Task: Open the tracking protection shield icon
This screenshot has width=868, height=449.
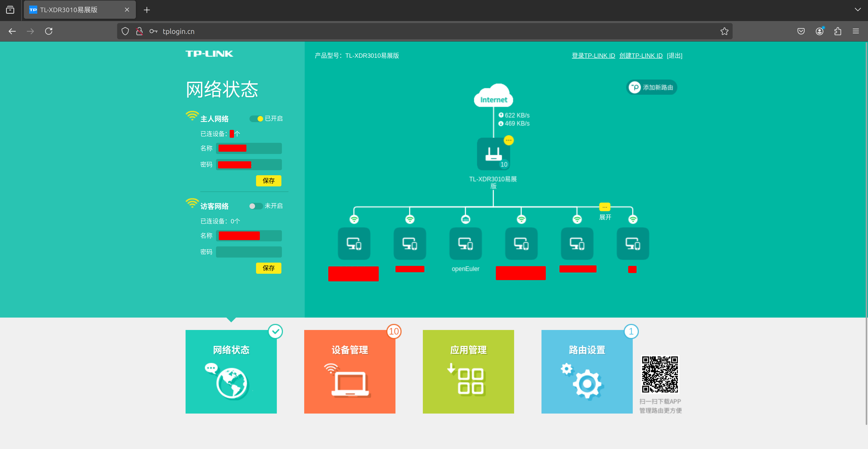Action: (125, 31)
